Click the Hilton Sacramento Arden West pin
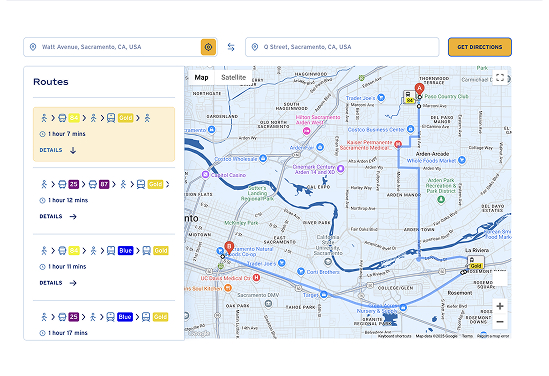The height and width of the screenshot is (376, 549). [306, 131]
